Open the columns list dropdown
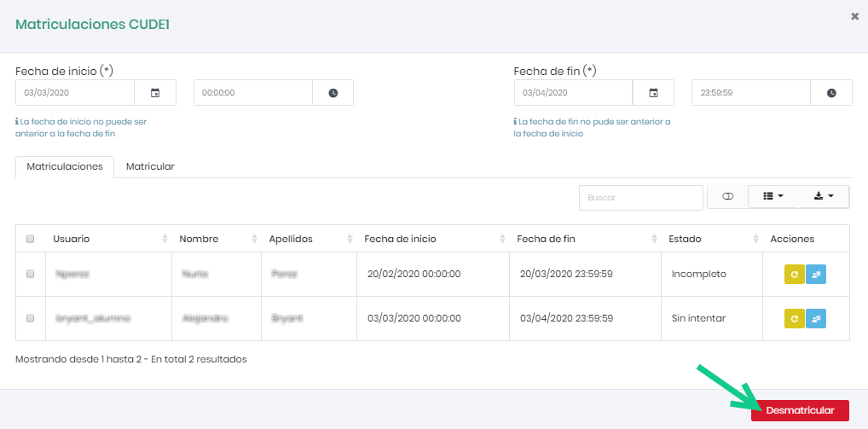The image size is (868, 429). tap(773, 197)
